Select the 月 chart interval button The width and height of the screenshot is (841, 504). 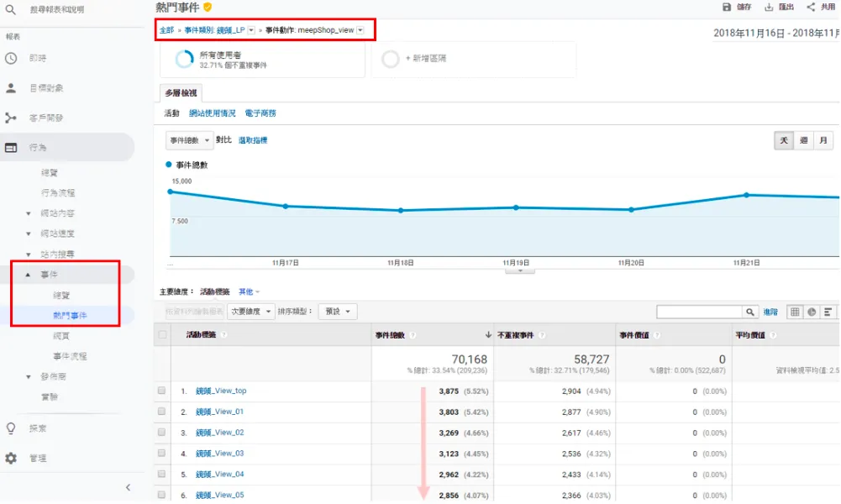click(x=823, y=140)
